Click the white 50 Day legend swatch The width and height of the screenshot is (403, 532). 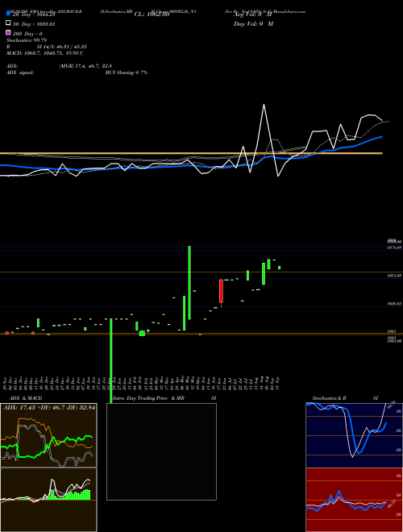[8, 23]
